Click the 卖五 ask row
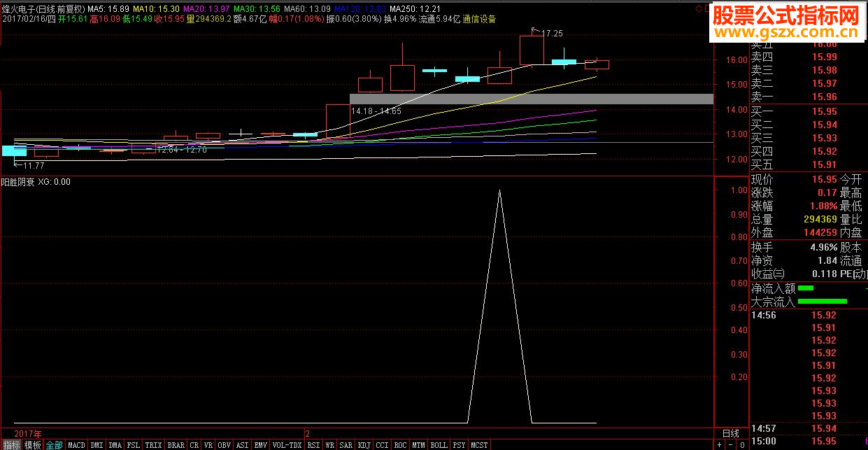Viewport: 868px width, 450px height. point(795,44)
